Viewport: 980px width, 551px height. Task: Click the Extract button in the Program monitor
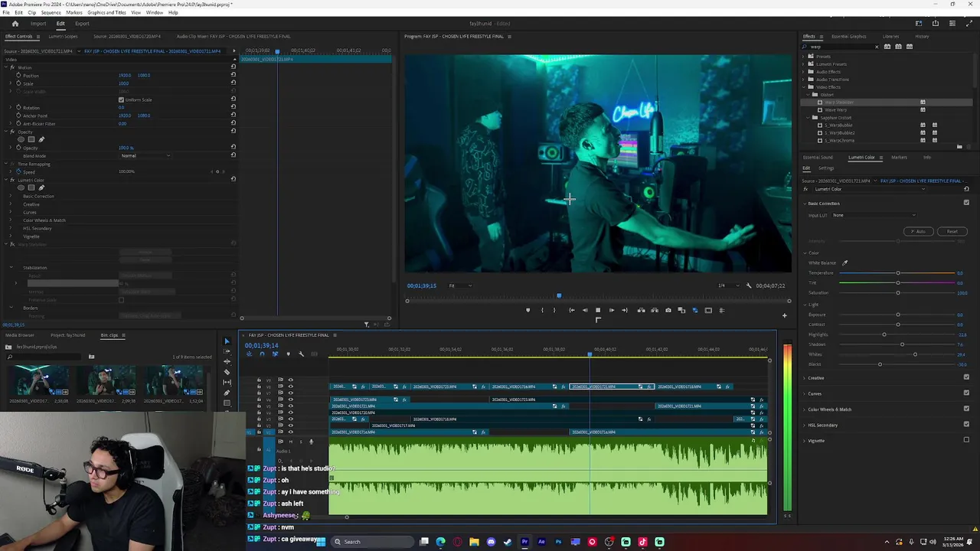pos(655,310)
